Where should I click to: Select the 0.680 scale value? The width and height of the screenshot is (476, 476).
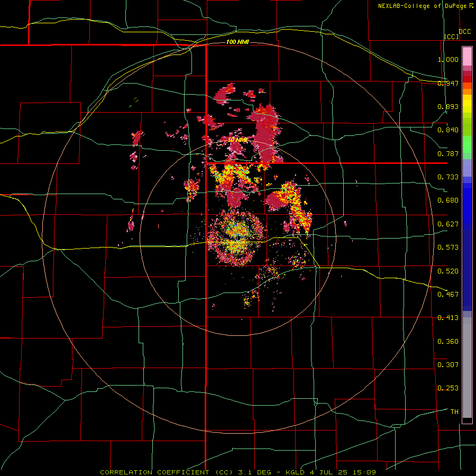pyautogui.click(x=448, y=200)
